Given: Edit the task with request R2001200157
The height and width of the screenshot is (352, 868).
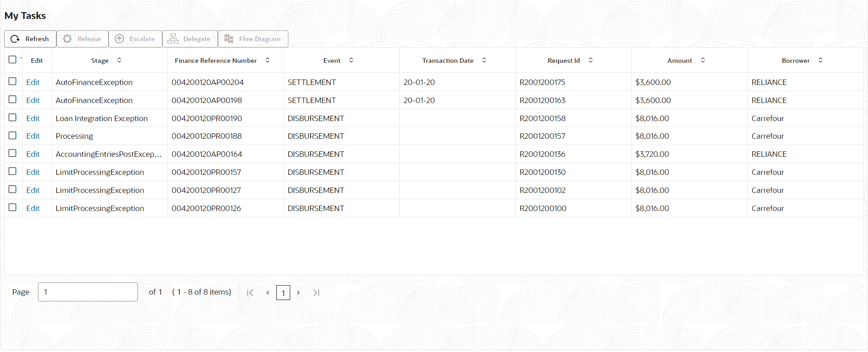Looking at the screenshot, I should pos(33,136).
